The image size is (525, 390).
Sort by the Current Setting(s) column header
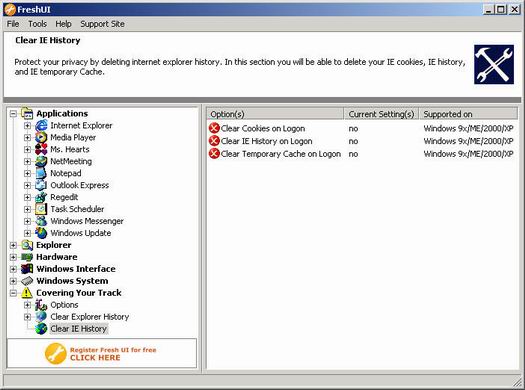(381, 114)
